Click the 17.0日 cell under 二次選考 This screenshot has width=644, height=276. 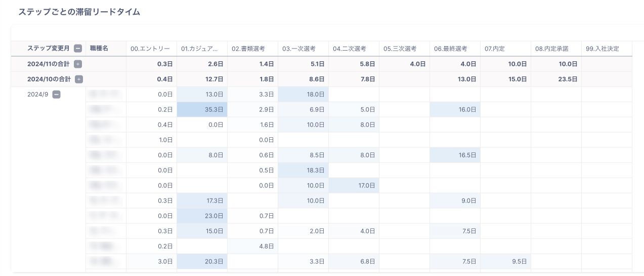click(x=365, y=185)
